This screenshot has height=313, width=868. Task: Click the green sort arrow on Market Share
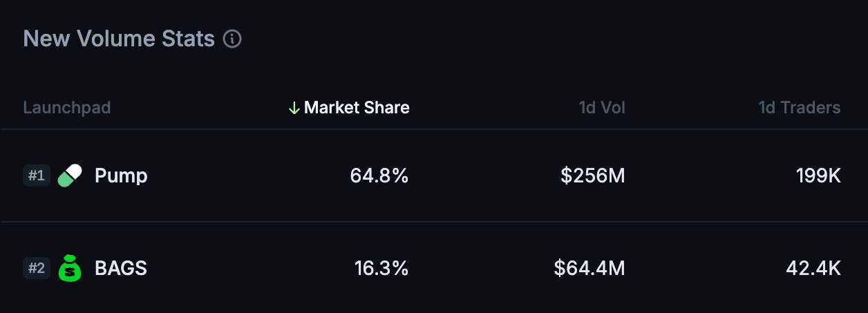pyautogui.click(x=294, y=108)
